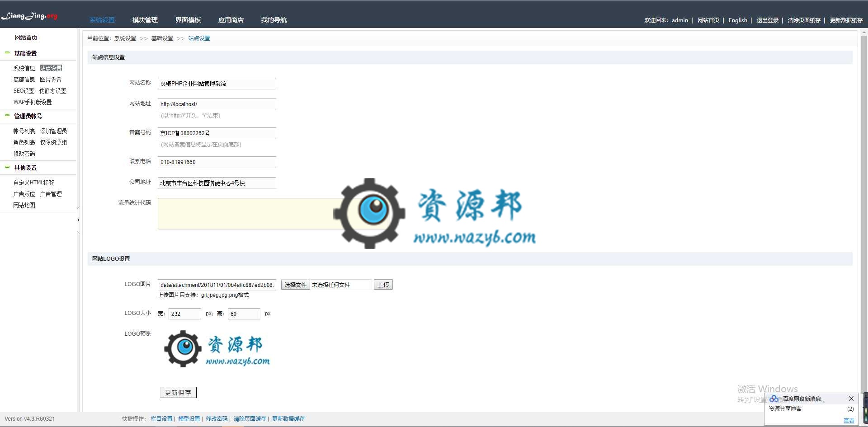Close the 百度网盘 notification popup
The height and width of the screenshot is (427, 868).
click(851, 399)
